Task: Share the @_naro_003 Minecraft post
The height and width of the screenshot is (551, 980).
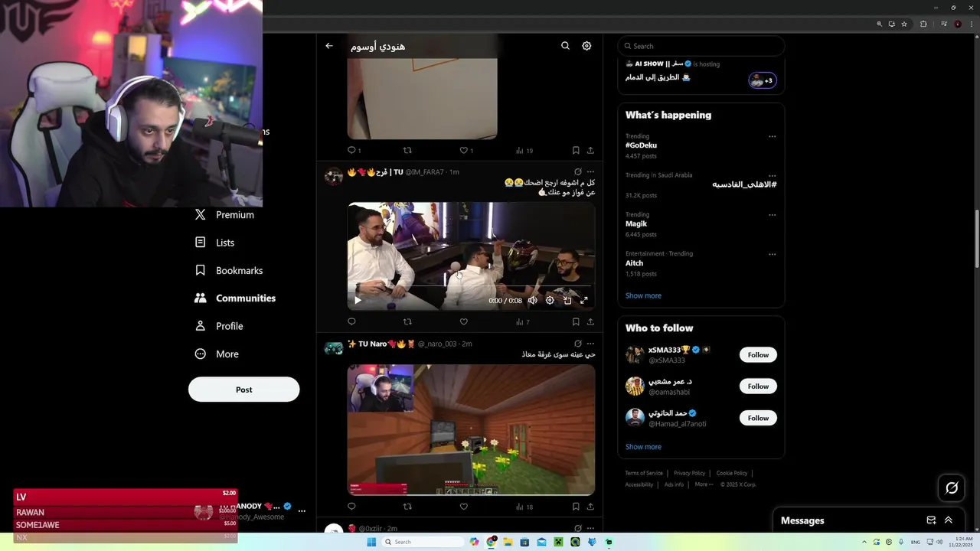Action: click(590, 507)
